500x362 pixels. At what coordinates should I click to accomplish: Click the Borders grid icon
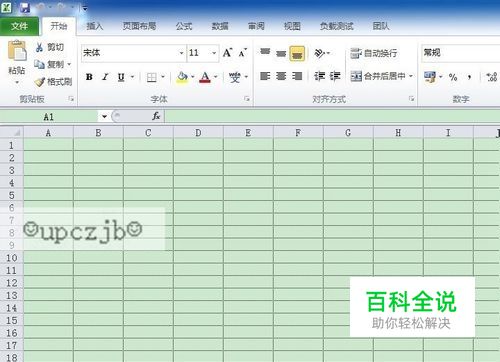tap(152, 77)
